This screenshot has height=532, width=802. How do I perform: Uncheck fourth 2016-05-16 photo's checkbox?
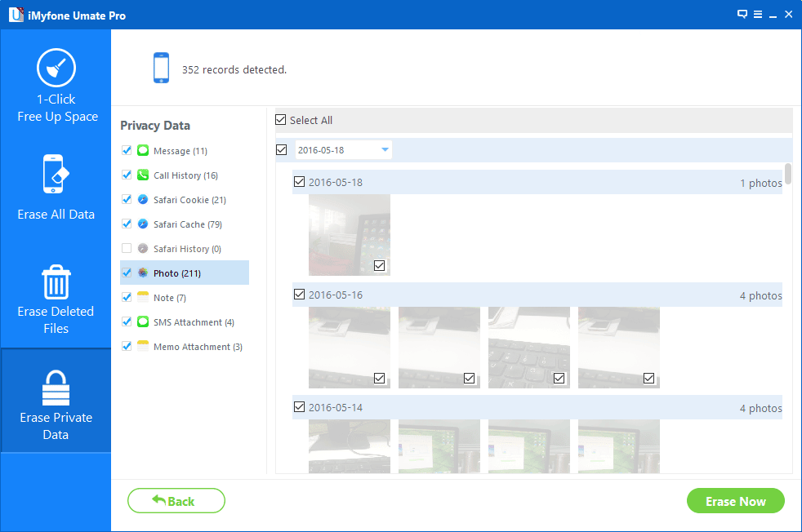coord(648,378)
